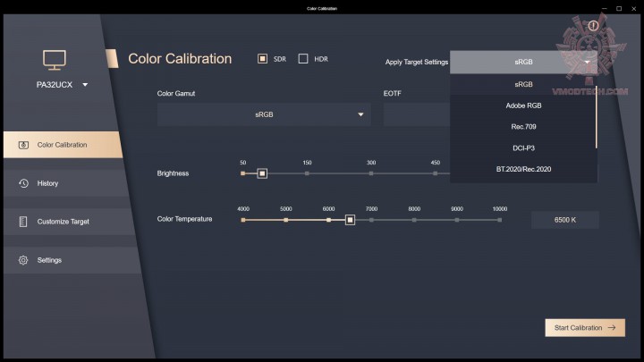Open the Settings sidebar tab

(x=72, y=260)
